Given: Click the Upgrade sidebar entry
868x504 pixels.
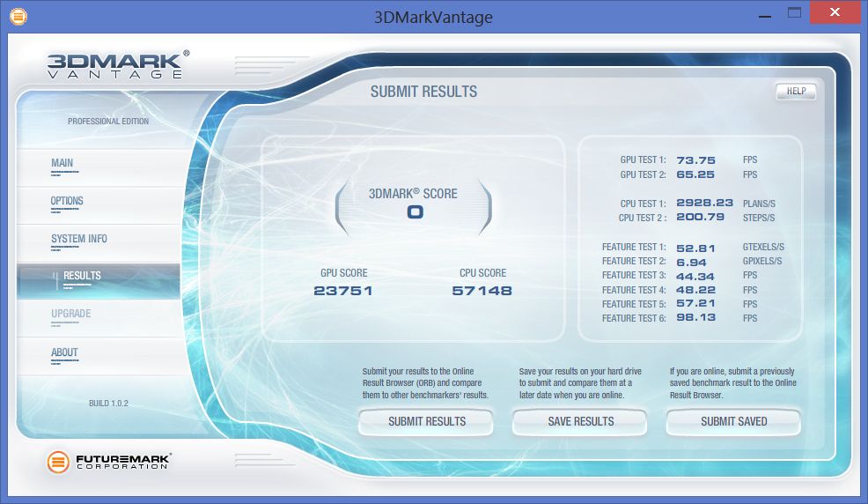Looking at the screenshot, I should [x=70, y=314].
